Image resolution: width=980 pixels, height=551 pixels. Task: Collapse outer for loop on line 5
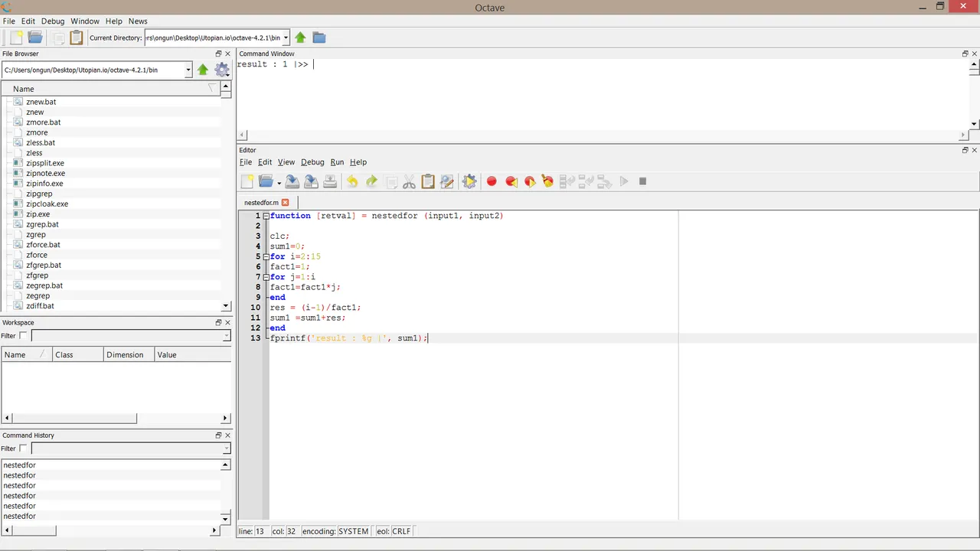pos(266,256)
